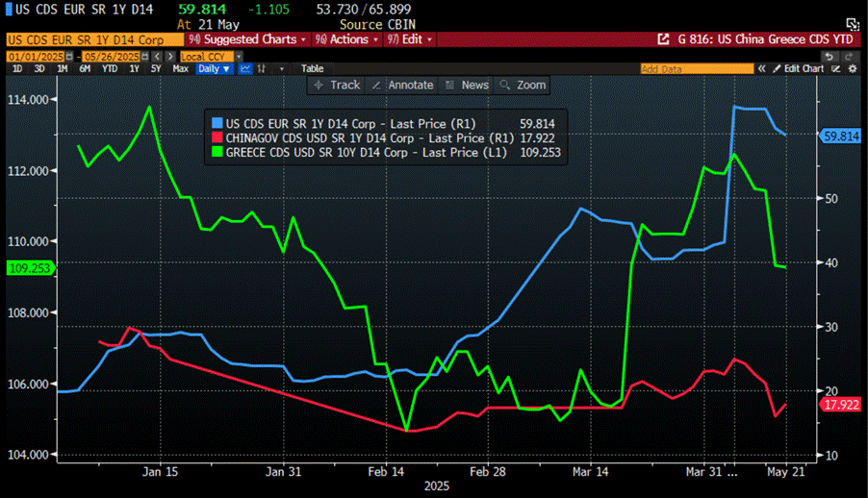
Task: Click the -1.105 change value
Action: [268, 10]
